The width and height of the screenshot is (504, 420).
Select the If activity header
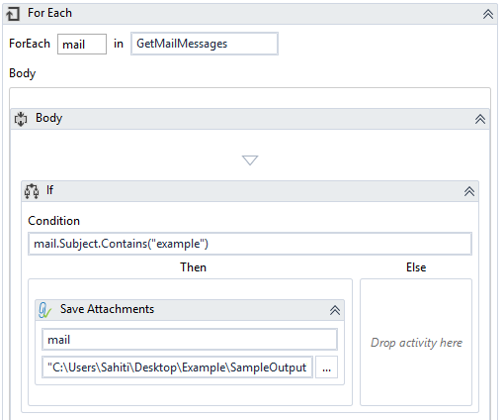pyautogui.click(x=250, y=191)
